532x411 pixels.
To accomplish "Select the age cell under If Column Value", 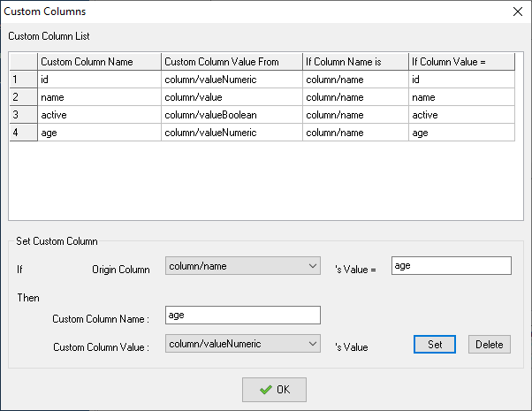I will click(x=462, y=133).
